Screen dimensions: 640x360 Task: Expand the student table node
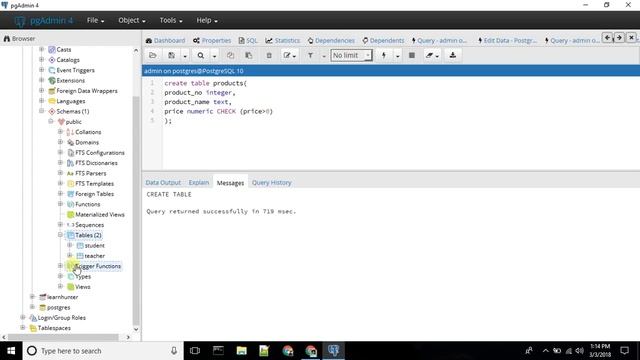(x=69, y=245)
